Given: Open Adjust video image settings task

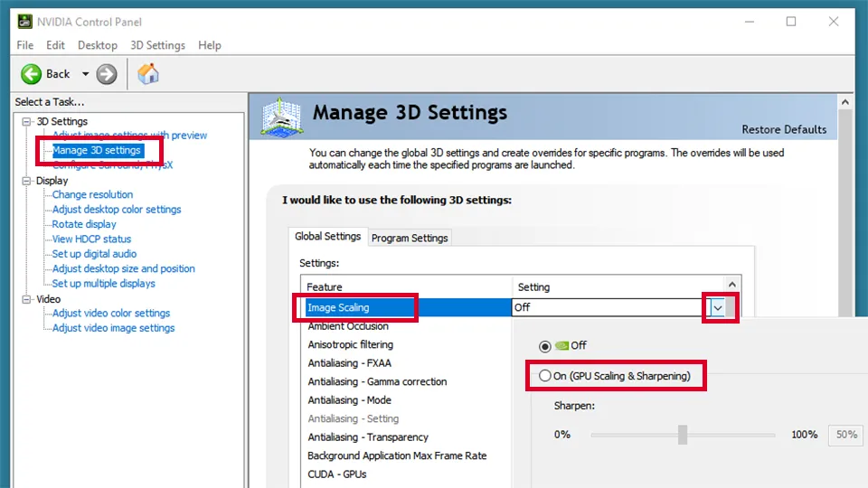Looking at the screenshot, I should pyautogui.click(x=114, y=328).
